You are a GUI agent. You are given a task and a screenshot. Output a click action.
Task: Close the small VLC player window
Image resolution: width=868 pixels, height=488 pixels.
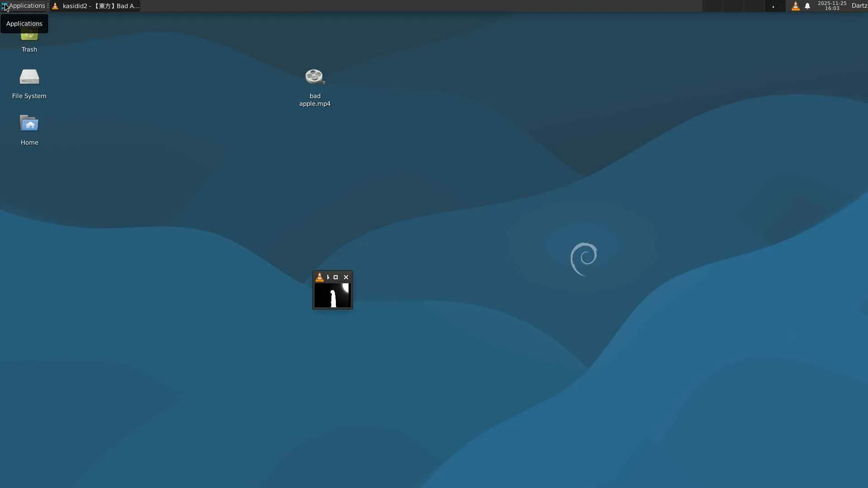point(346,277)
